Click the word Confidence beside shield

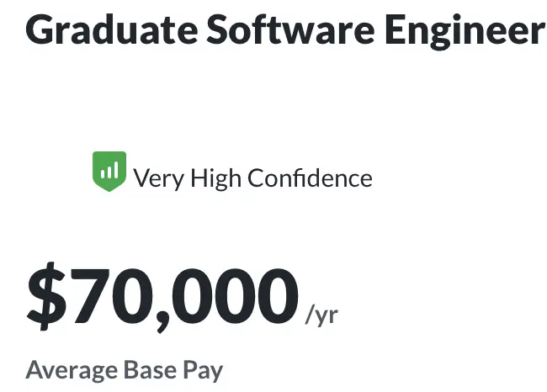pyautogui.click(x=311, y=177)
